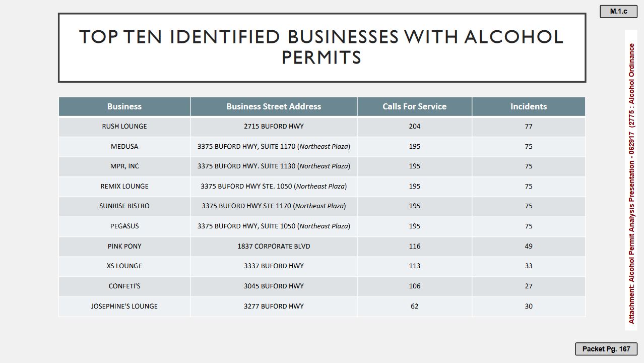This screenshot has height=363, width=644.
Task: Select the MPR, INC table cell
Action: 124,166
